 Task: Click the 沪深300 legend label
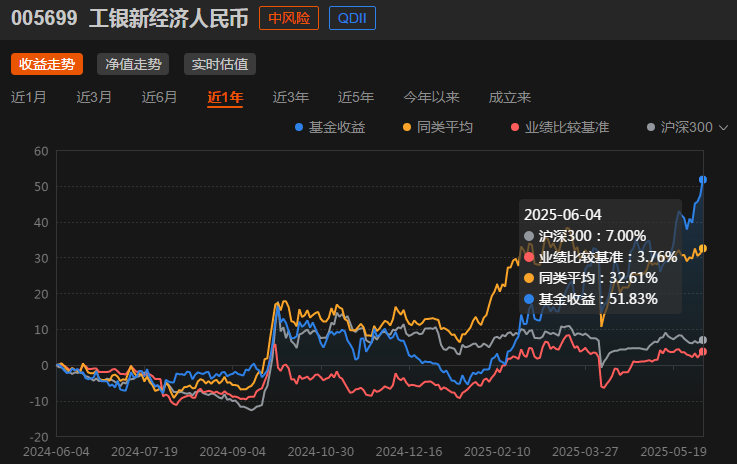point(687,127)
